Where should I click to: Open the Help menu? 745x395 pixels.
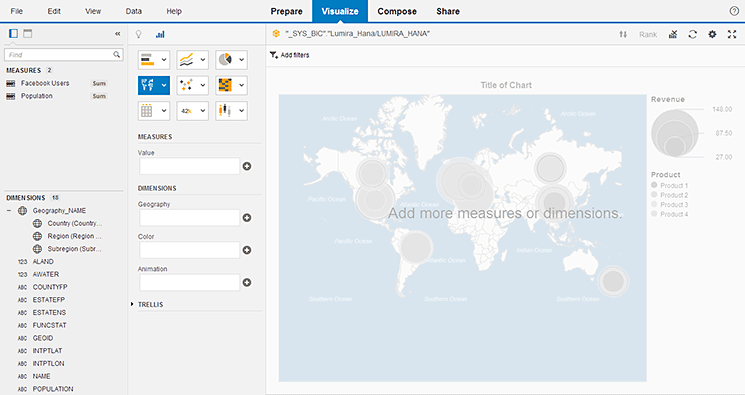tap(174, 11)
